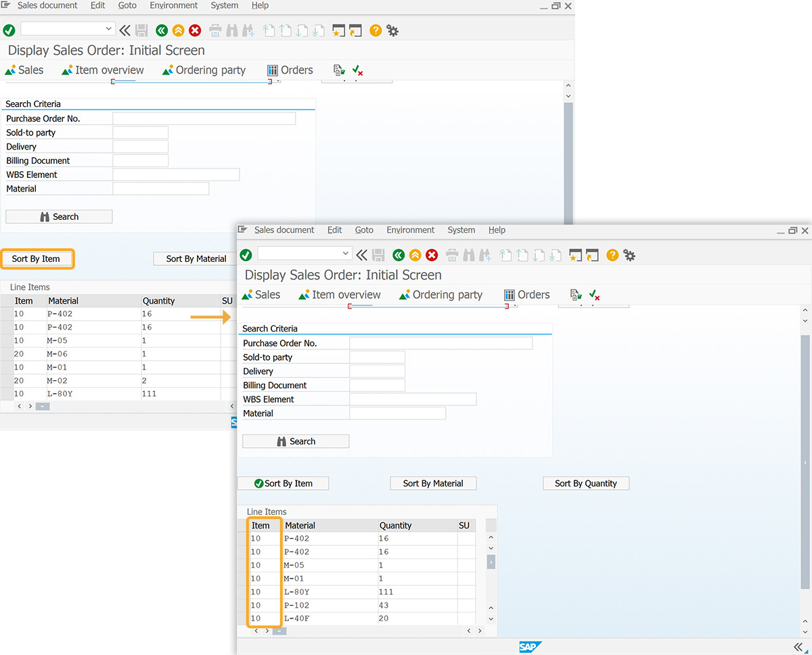
Task: Click the green Back icon in front toolbar
Action: (398, 254)
